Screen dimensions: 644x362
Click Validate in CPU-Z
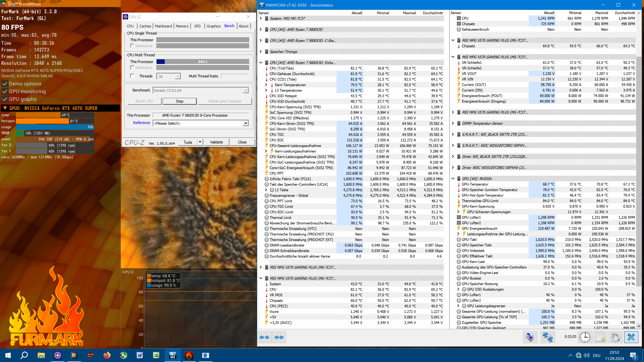[x=217, y=142]
